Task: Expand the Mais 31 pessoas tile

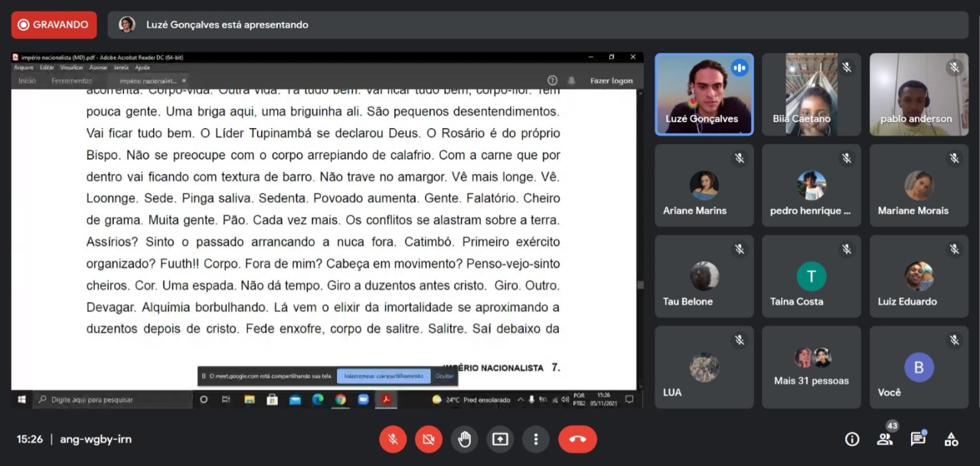Action: pyautogui.click(x=811, y=366)
